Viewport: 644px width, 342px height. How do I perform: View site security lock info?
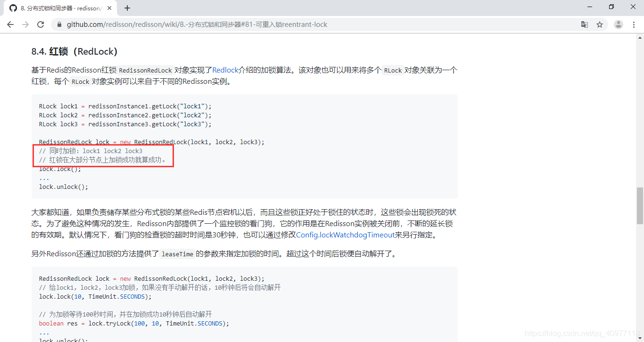[x=59, y=24]
